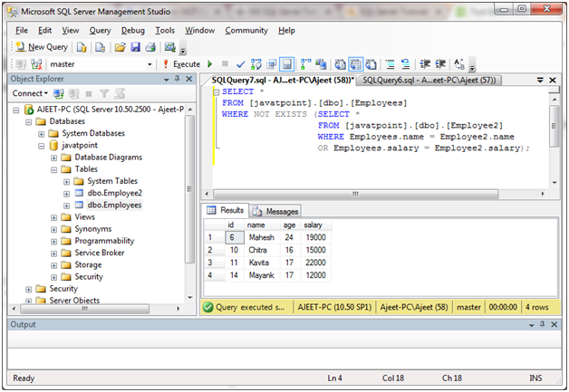This screenshot has width=569, height=392.
Task: Increase indent of the selected lines
Action: click(440, 64)
